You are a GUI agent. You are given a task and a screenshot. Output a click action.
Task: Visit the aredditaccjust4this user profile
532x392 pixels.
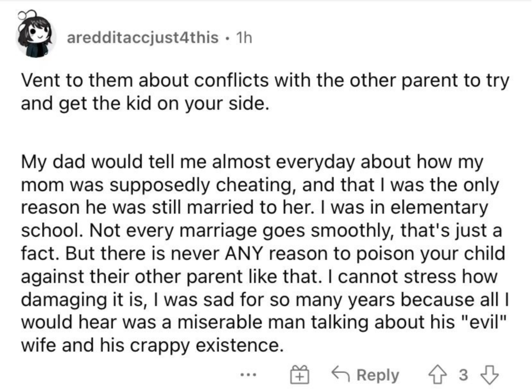(x=143, y=37)
